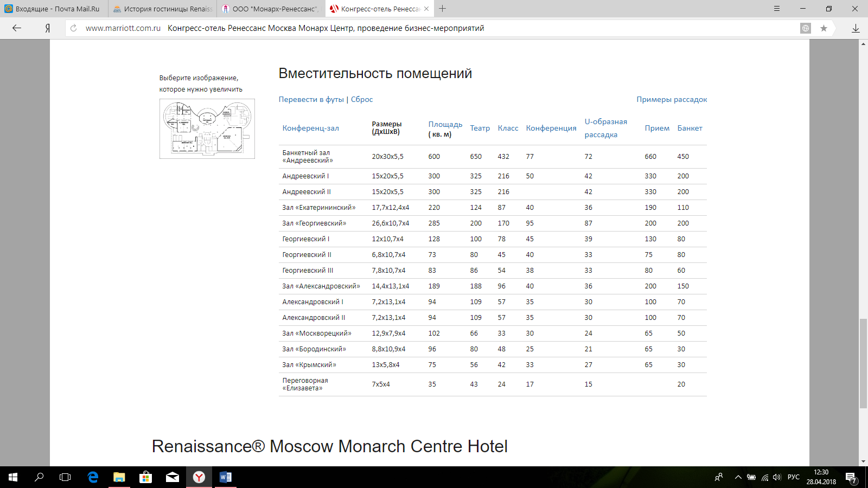Screen dimensions: 868x488
Task: Switch keyboard language from РУС
Action: 794,477
